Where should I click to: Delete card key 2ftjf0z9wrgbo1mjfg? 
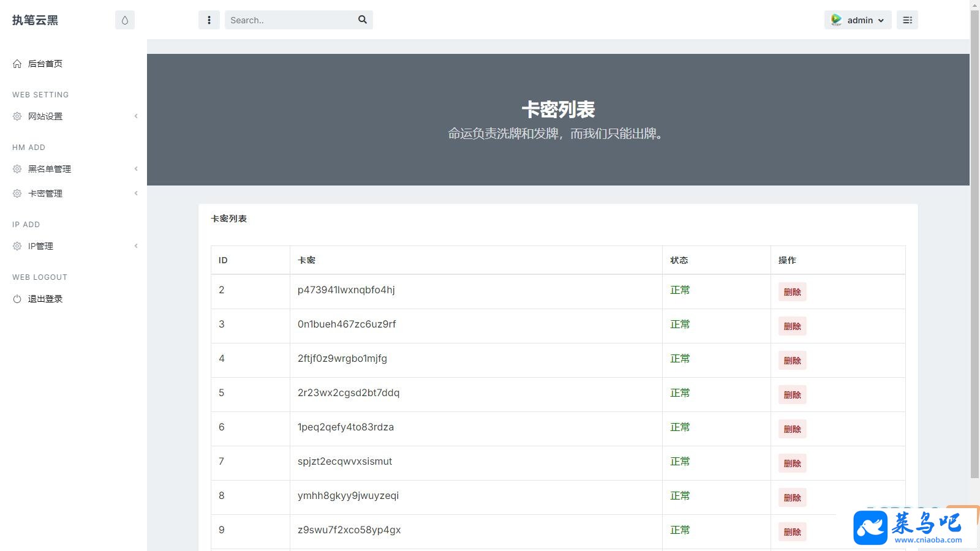pos(792,361)
